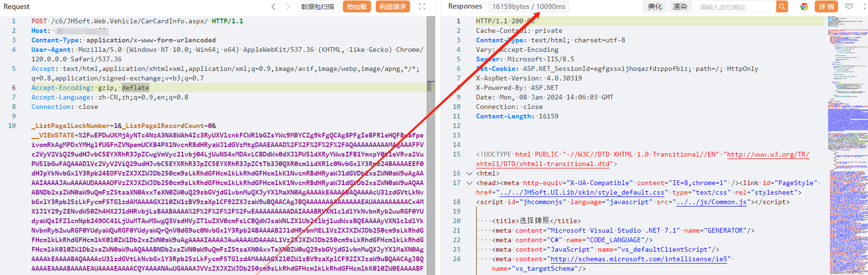The height and width of the screenshot is (275, 868).
Task: Click the CODE_LANGUAGE meta tag line
Action: pos(572,240)
